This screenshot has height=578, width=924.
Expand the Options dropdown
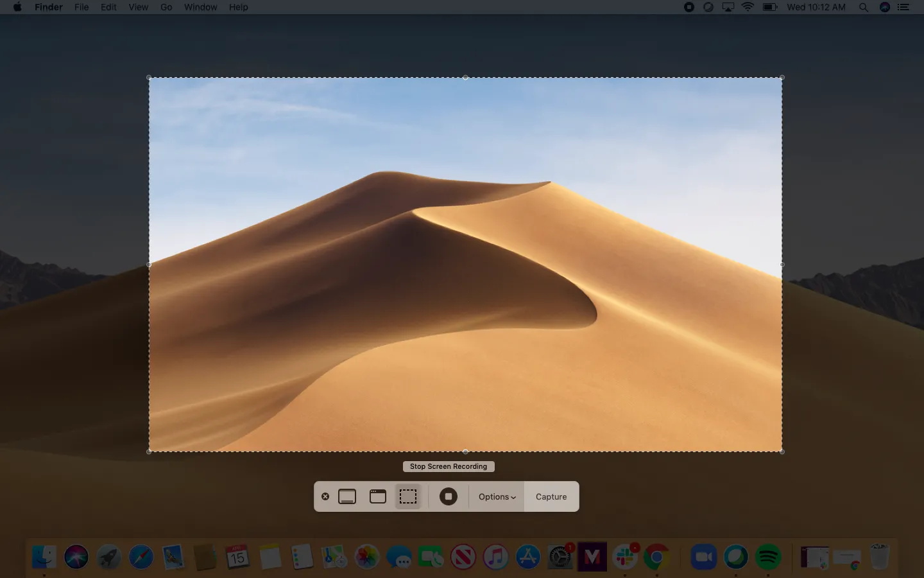[497, 496]
